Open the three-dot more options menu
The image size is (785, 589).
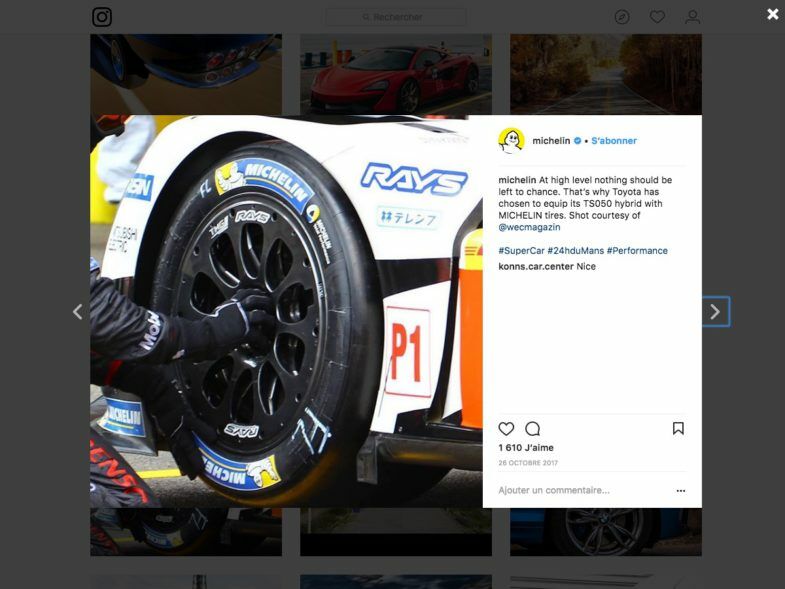point(680,491)
